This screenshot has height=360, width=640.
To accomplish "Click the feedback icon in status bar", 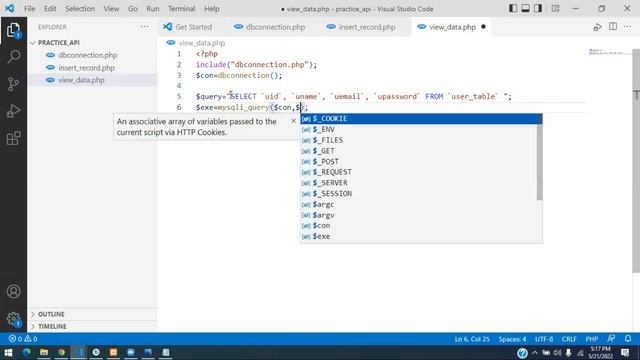I will pyautogui.click(x=611, y=338).
